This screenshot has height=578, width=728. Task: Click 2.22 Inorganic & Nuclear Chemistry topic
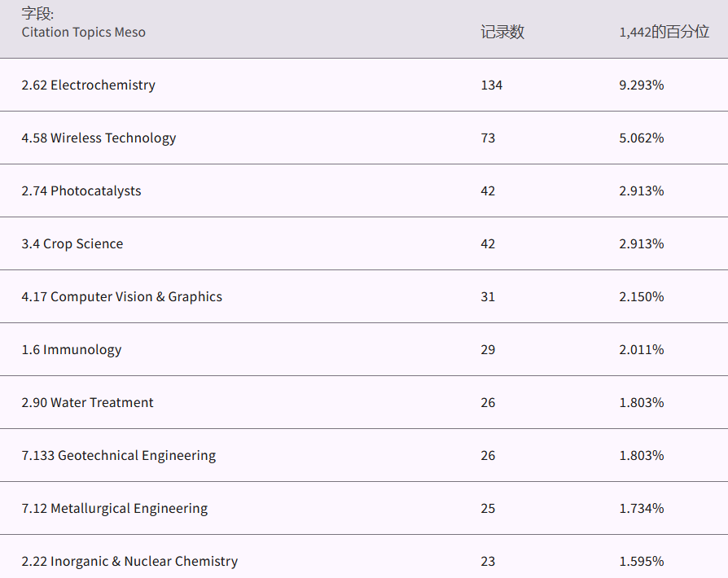[129, 562]
